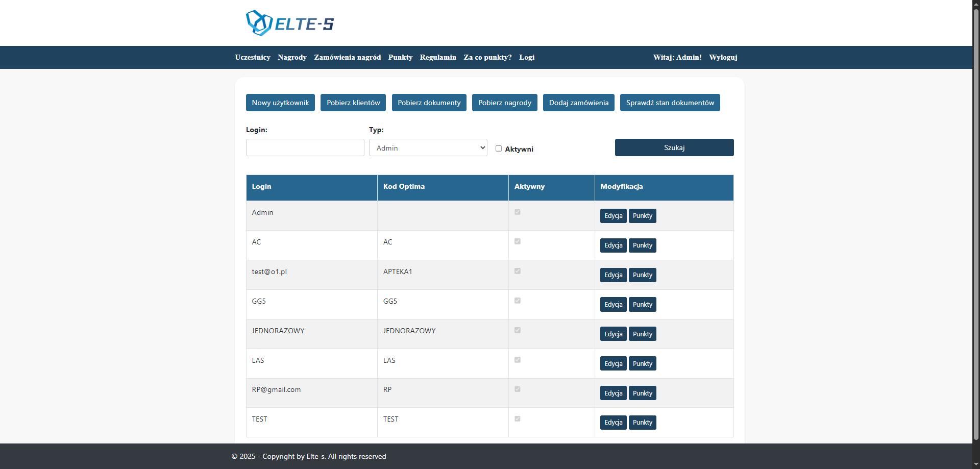Image resolution: width=980 pixels, height=469 pixels.
Task: Open Punkty for test@o1.pl user
Action: point(642,275)
